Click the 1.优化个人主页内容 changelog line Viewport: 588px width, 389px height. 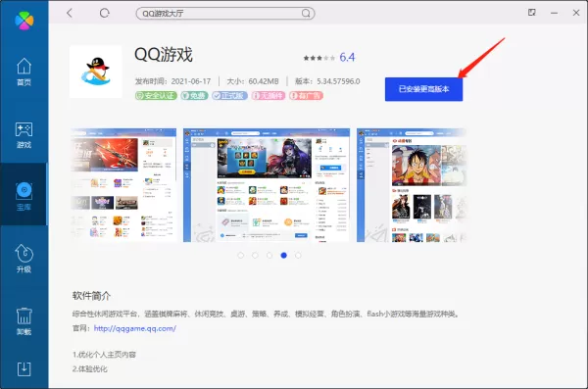[104, 355]
